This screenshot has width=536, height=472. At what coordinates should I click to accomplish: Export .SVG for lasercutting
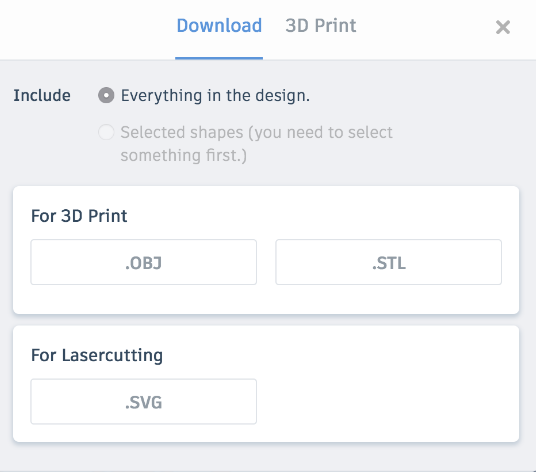pyautogui.click(x=144, y=402)
